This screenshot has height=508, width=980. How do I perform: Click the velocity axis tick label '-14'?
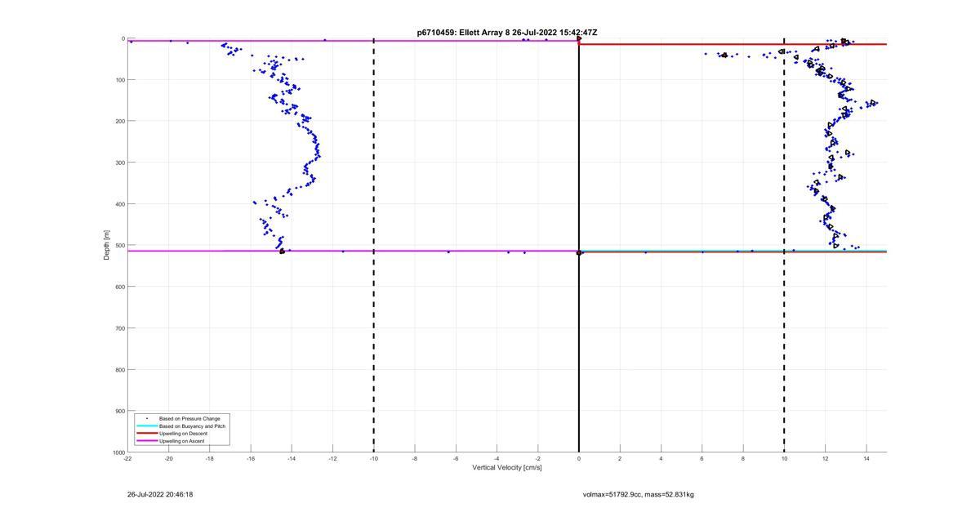coord(292,459)
